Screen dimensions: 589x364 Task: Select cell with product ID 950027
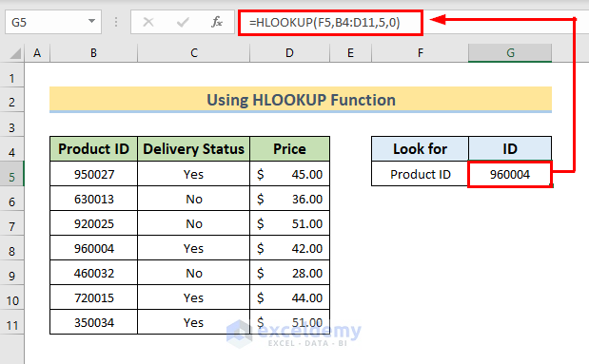93,174
